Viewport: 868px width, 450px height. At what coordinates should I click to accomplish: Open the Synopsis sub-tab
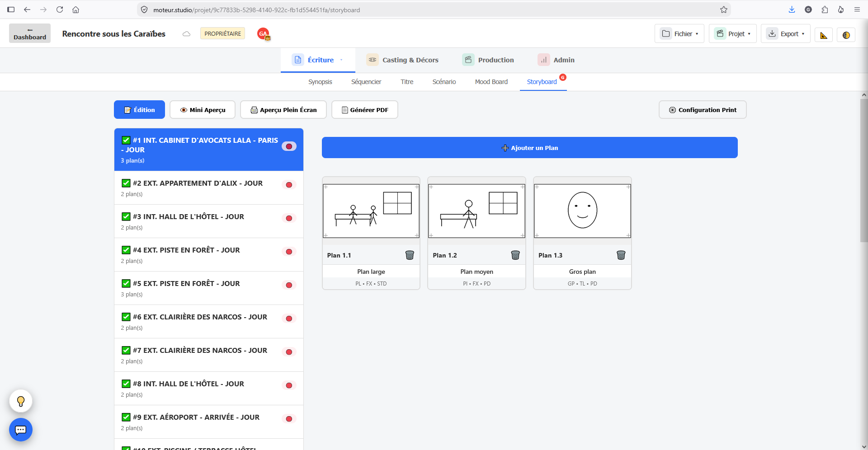[320, 82]
